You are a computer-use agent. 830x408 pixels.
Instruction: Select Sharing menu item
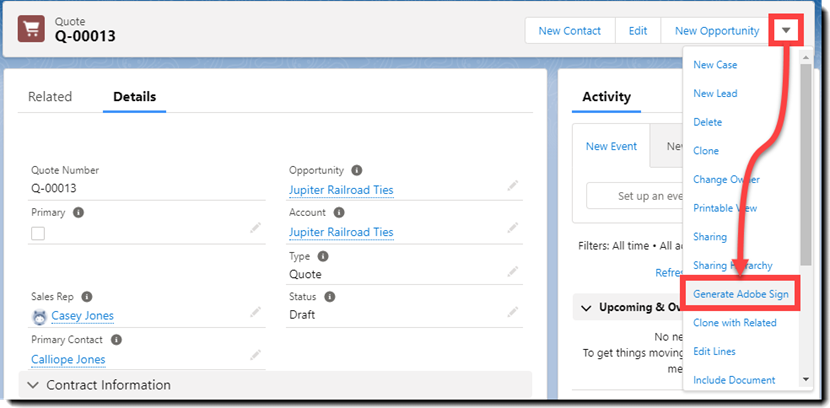point(710,237)
